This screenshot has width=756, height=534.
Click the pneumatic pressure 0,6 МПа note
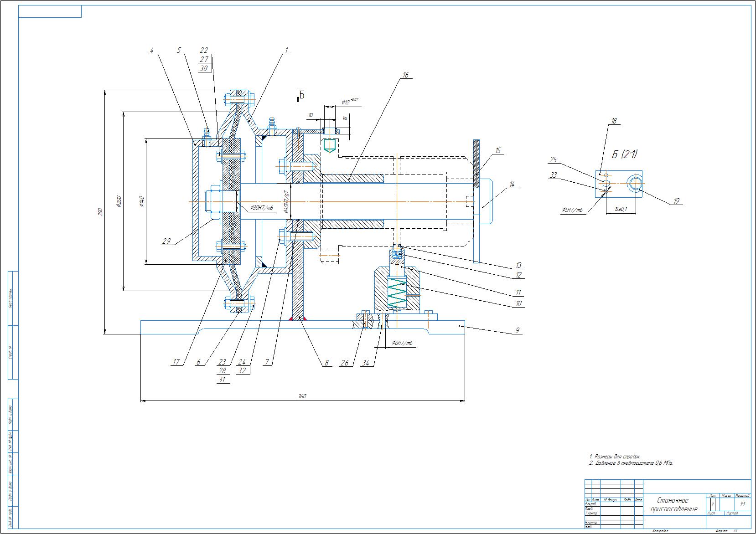631,463
